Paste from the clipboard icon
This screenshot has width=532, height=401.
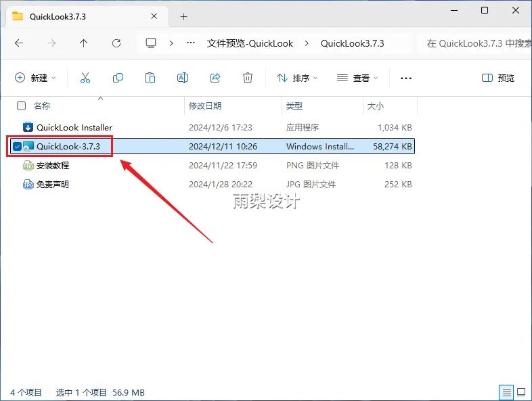point(150,78)
